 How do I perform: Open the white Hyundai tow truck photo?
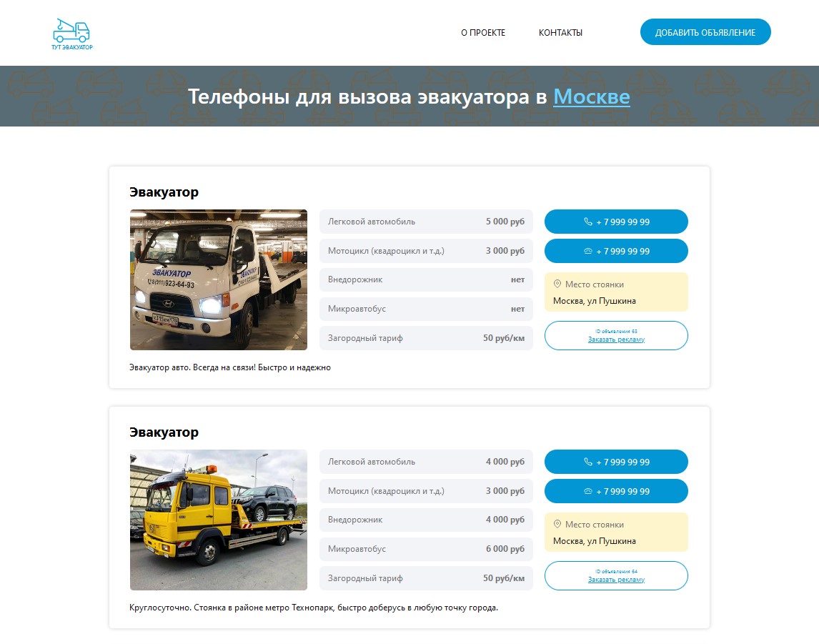point(219,279)
